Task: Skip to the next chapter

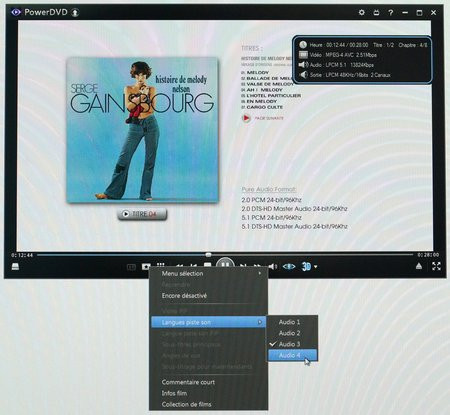Action: pyautogui.click(x=243, y=266)
